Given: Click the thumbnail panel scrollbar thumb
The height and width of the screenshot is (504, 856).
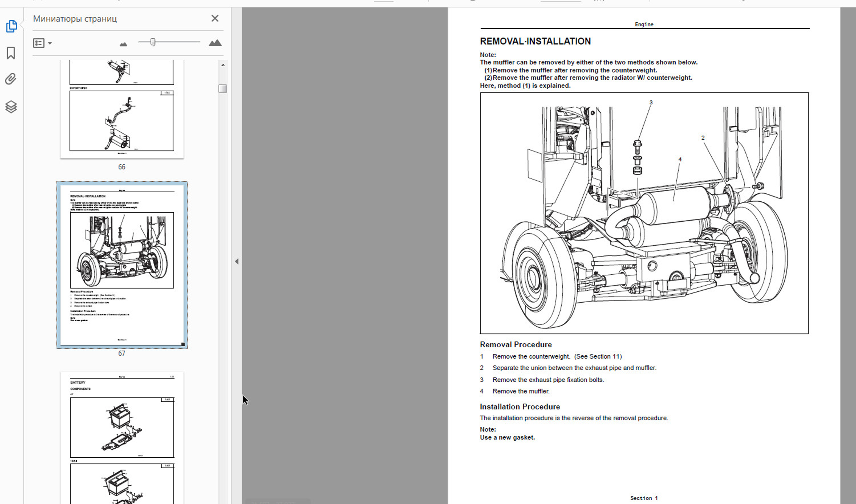Looking at the screenshot, I should click(223, 88).
